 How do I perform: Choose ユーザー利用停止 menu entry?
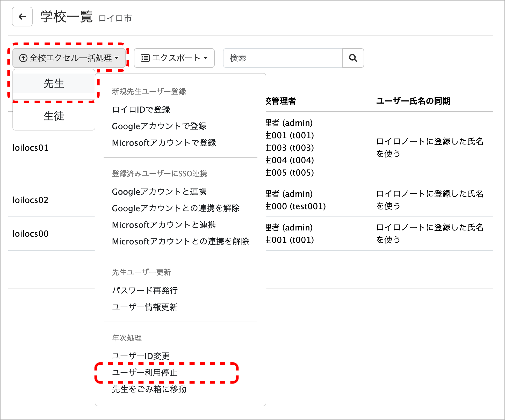pos(145,372)
